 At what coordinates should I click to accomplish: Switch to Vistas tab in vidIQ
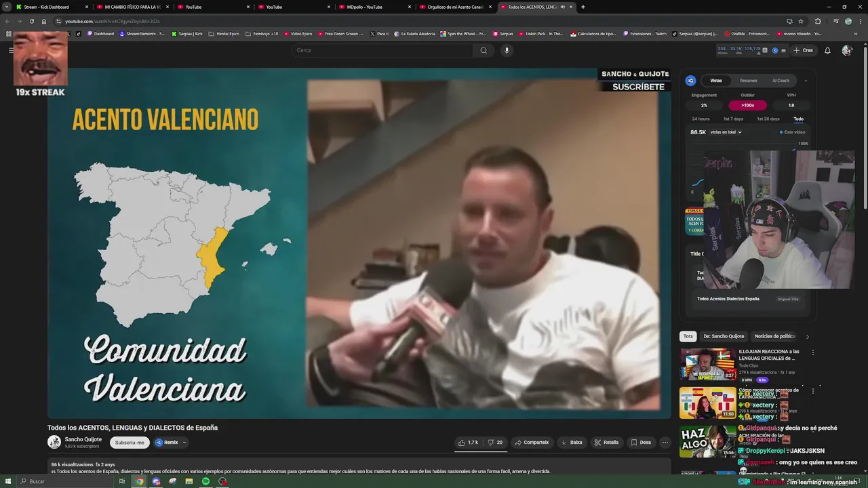tap(716, 81)
